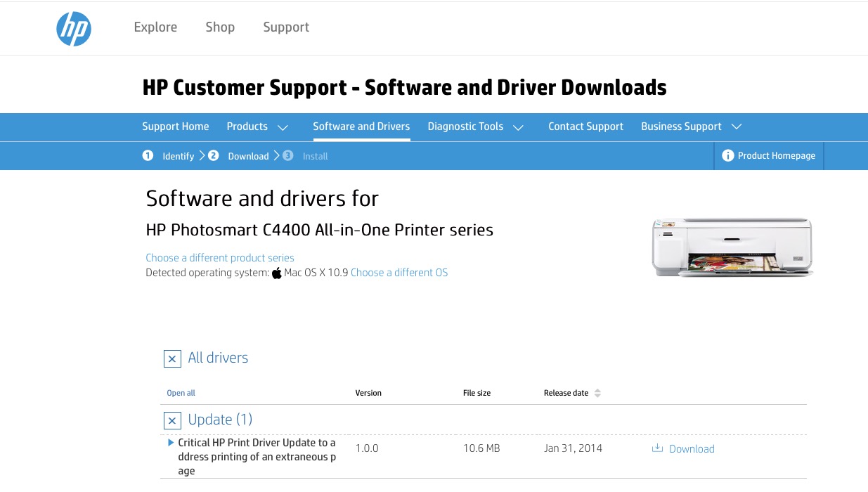Open the Shop menu
The height and width of the screenshot is (492, 868).
220,27
